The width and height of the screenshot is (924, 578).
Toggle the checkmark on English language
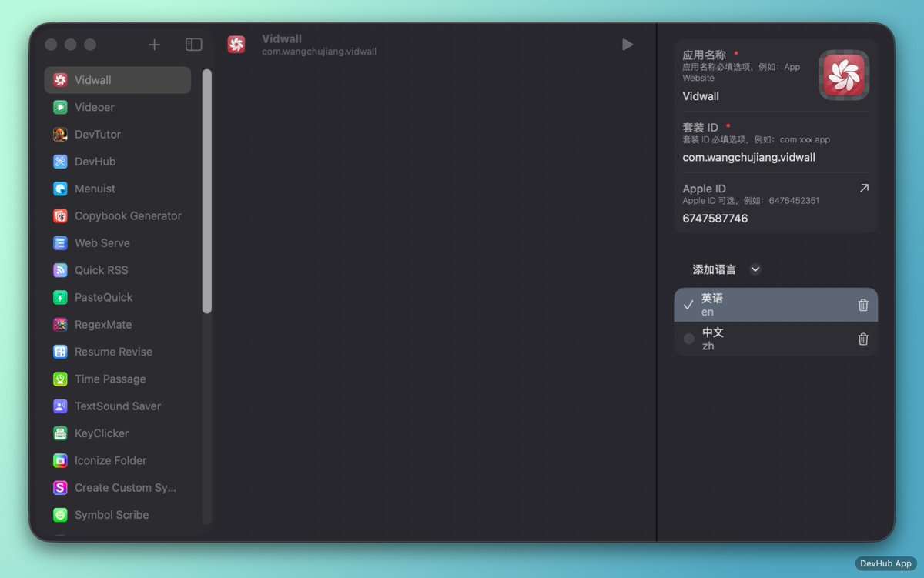point(688,304)
